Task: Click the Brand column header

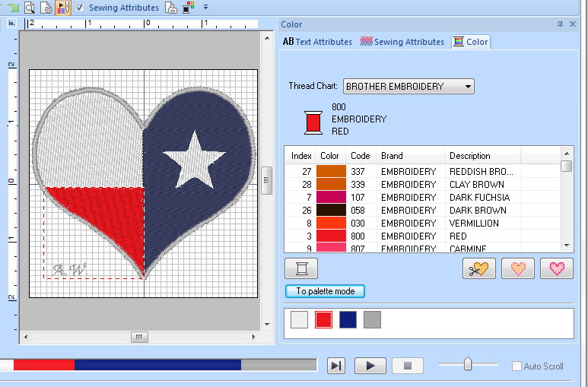Action: coord(411,156)
